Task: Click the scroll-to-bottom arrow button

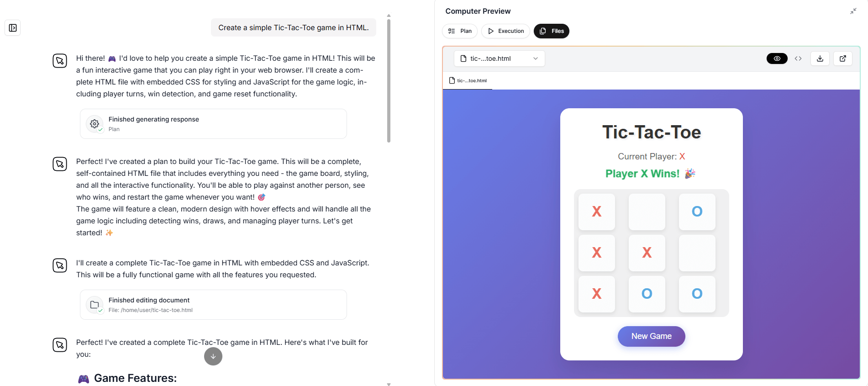Action: coord(213,356)
